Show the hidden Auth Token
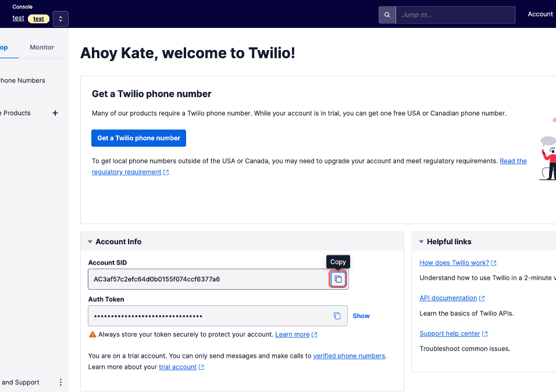This screenshot has height=392, width=556. point(361,316)
